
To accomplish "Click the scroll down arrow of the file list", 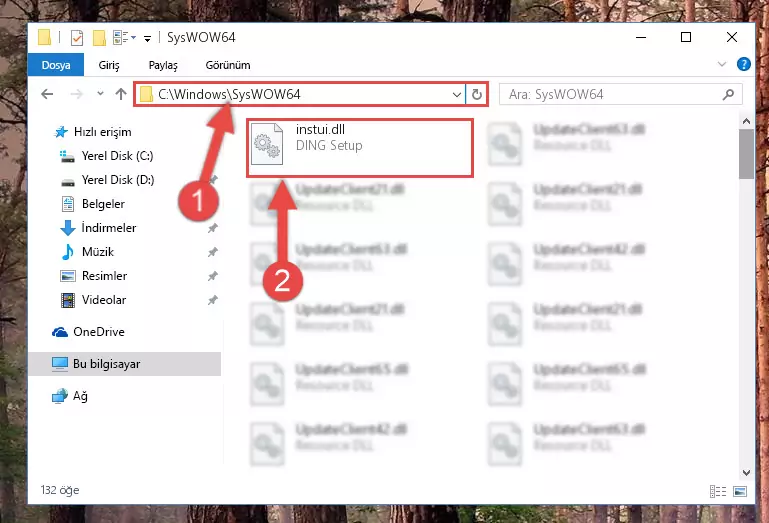I will 746,472.
